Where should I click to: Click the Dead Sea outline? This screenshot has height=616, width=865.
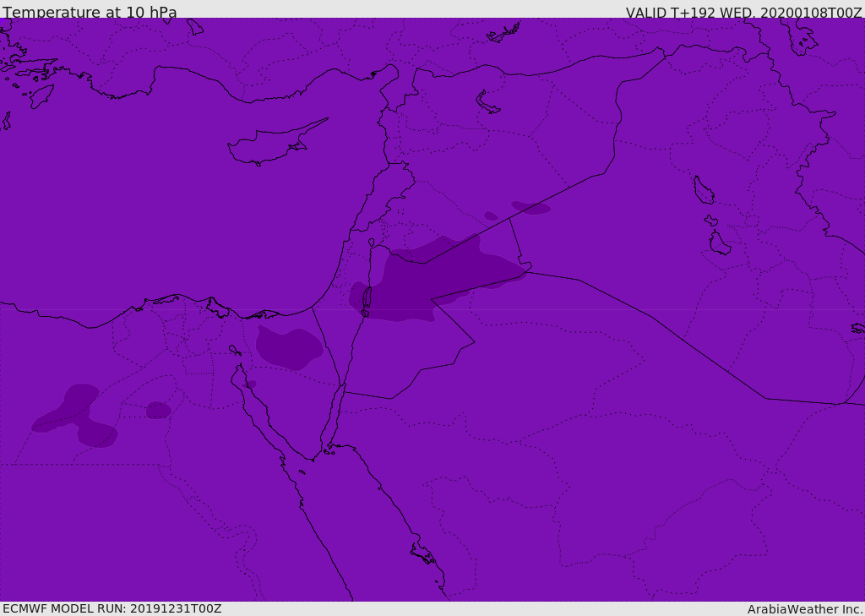pos(367,301)
